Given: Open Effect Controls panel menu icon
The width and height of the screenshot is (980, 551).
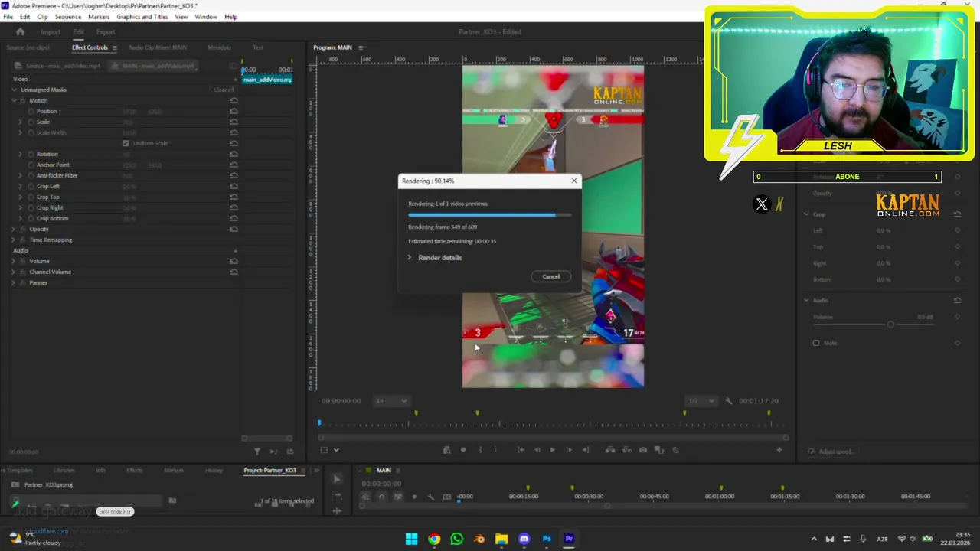Looking at the screenshot, I should (x=115, y=47).
